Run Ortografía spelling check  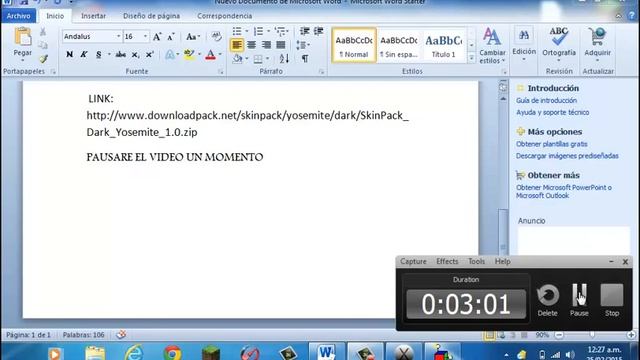(x=559, y=44)
